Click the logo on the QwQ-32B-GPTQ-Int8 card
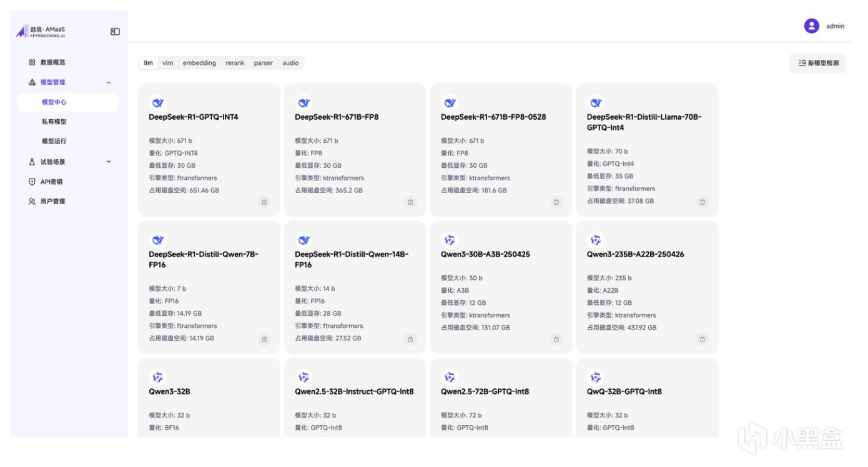 pos(596,378)
